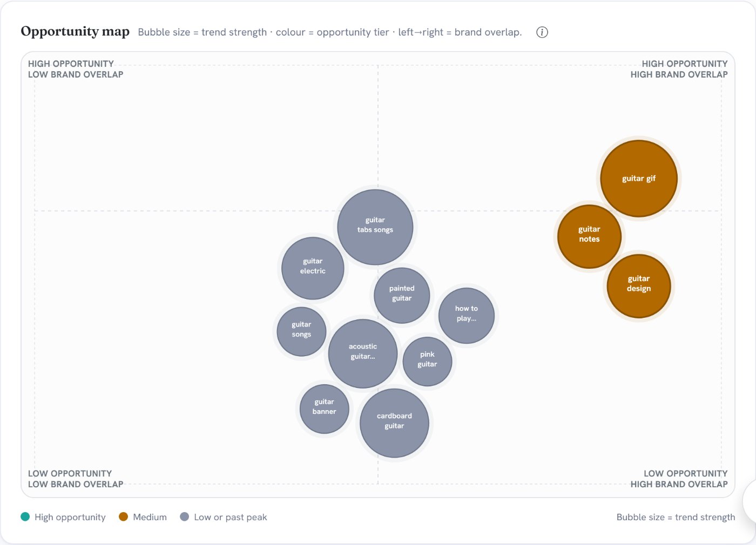Choose the 'painted guitar' bubble
756x545 pixels.
click(402, 296)
